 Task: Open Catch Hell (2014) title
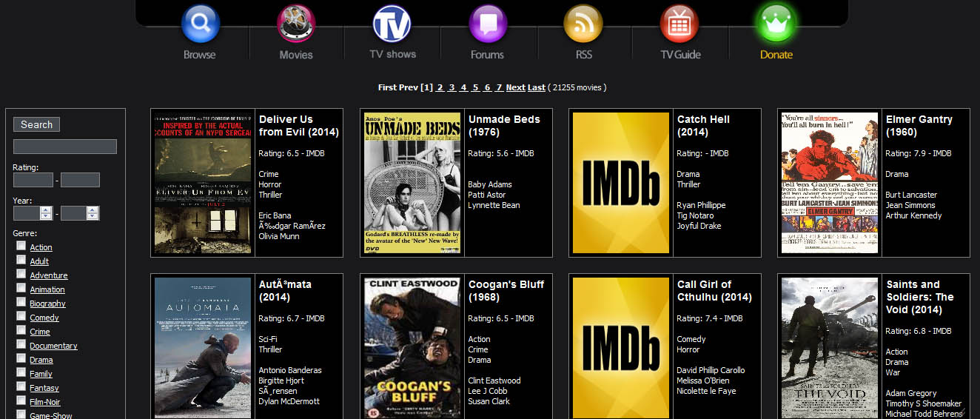tap(703, 126)
